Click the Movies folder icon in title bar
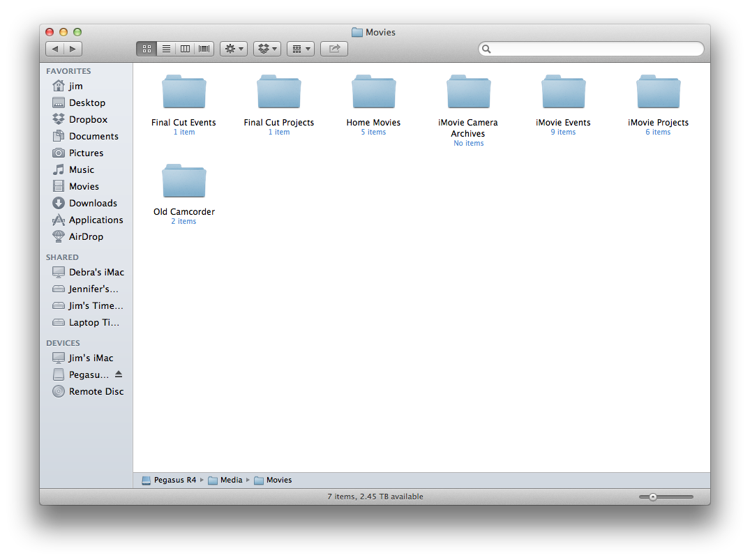 tap(357, 32)
